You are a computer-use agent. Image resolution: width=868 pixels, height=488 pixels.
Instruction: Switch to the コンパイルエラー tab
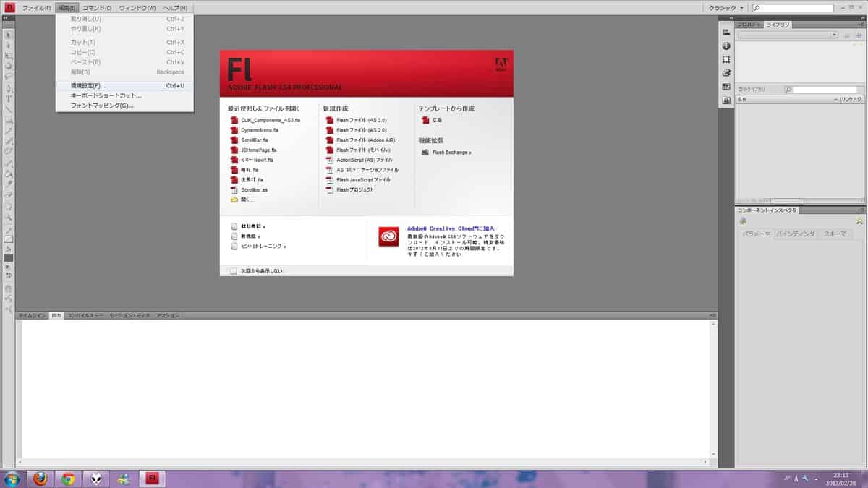[85, 316]
